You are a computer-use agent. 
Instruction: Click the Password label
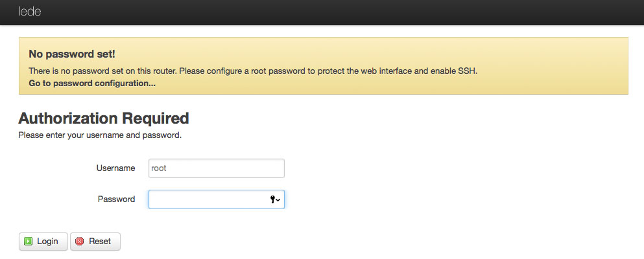116,199
